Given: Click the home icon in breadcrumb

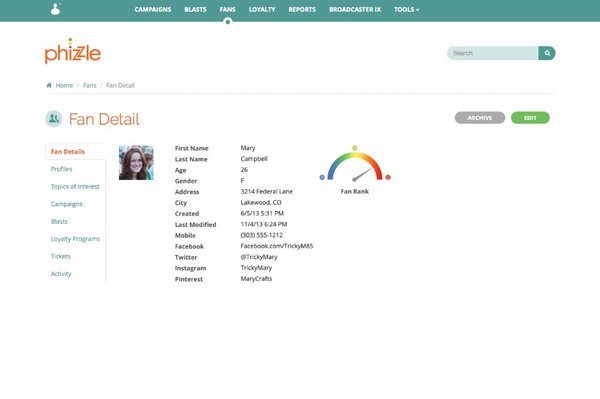Looking at the screenshot, I should (x=49, y=85).
